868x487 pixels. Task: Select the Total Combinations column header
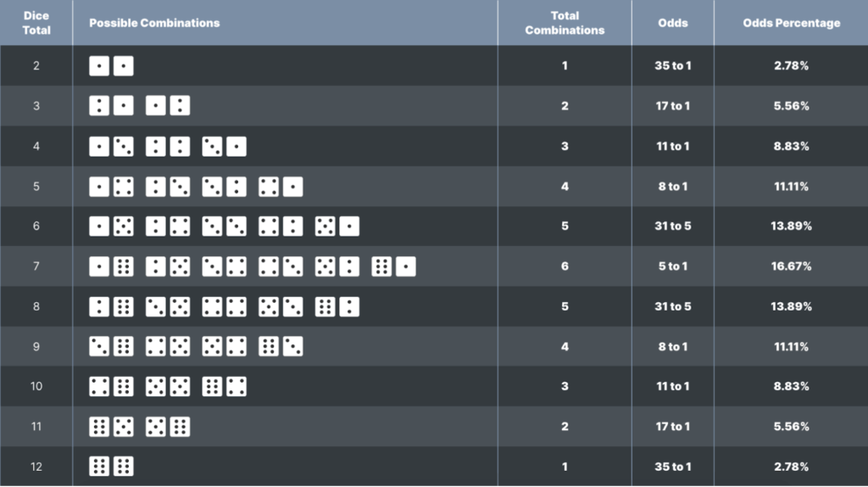[565, 23]
